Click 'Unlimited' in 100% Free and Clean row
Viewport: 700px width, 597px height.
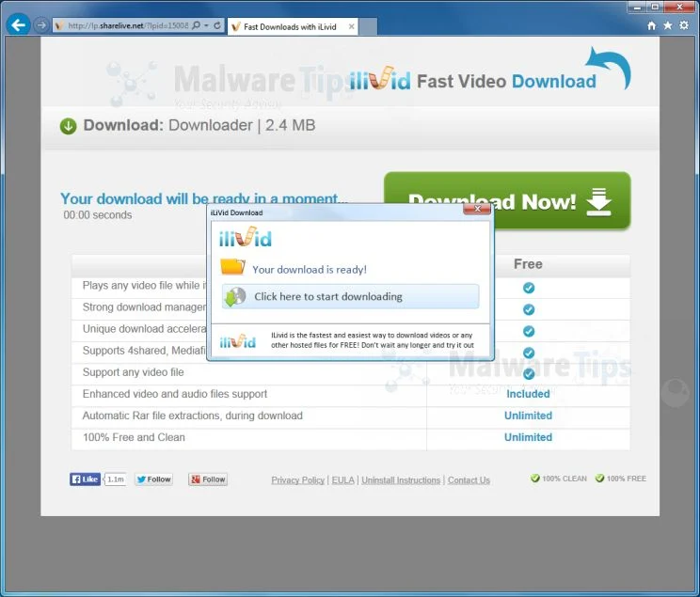528,437
